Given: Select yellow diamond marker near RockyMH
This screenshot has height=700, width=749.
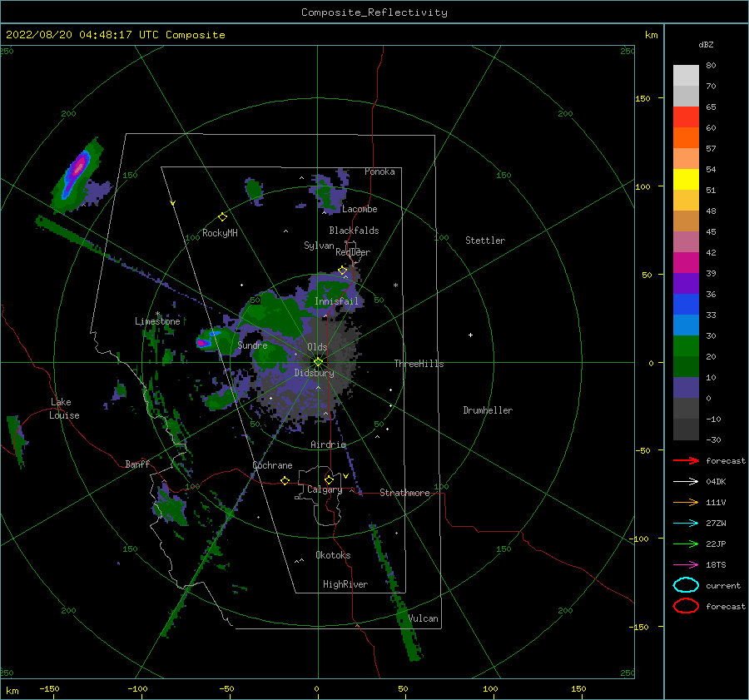Looking at the screenshot, I should (x=222, y=217).
